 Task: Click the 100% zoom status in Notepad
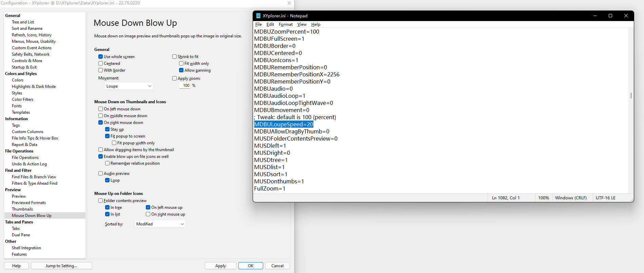pos(543,198)
